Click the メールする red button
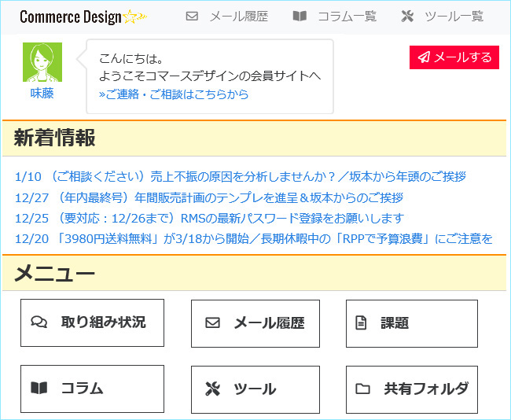 point(454,57)
